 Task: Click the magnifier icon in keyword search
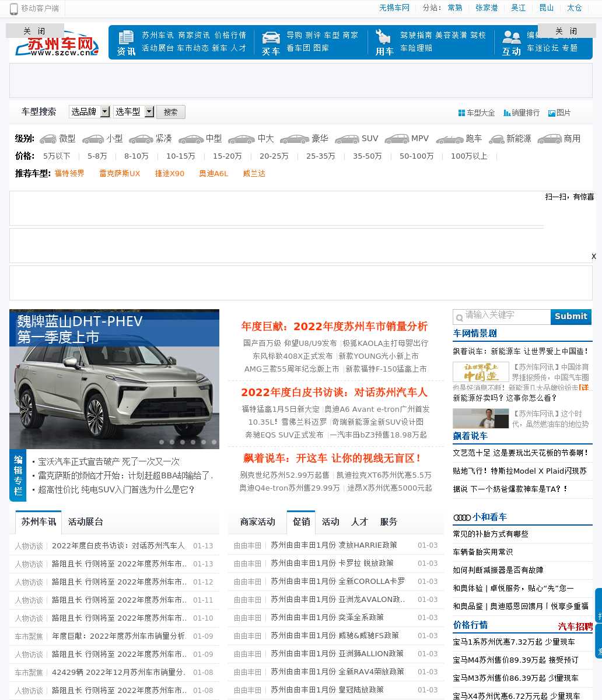pos(459,317)
